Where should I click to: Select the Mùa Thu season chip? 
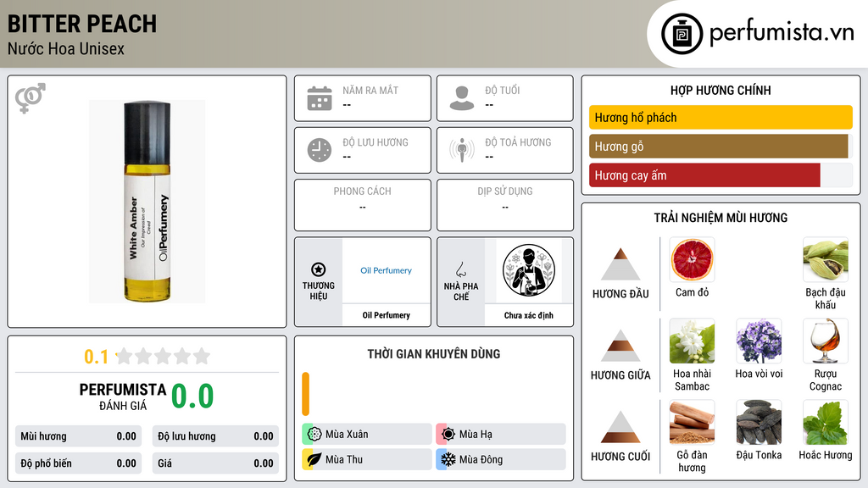367,459
